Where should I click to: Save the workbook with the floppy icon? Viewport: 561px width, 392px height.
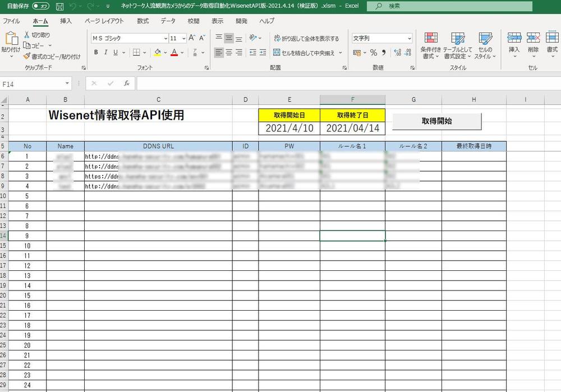coord(60,6)
